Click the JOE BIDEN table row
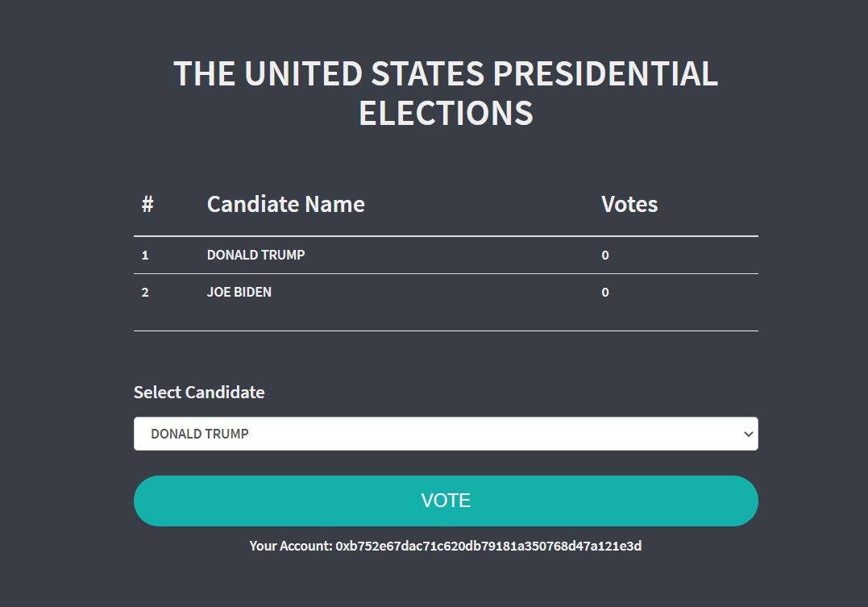The width and height of the screenshot is (868, 607). pos(239,292)
